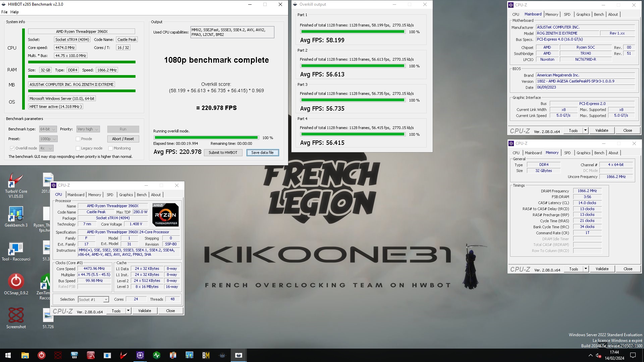Expand the Tools arrow in bottom-left CPU-Z window
The width and height of the screenshot is (644, 362).
128,311
